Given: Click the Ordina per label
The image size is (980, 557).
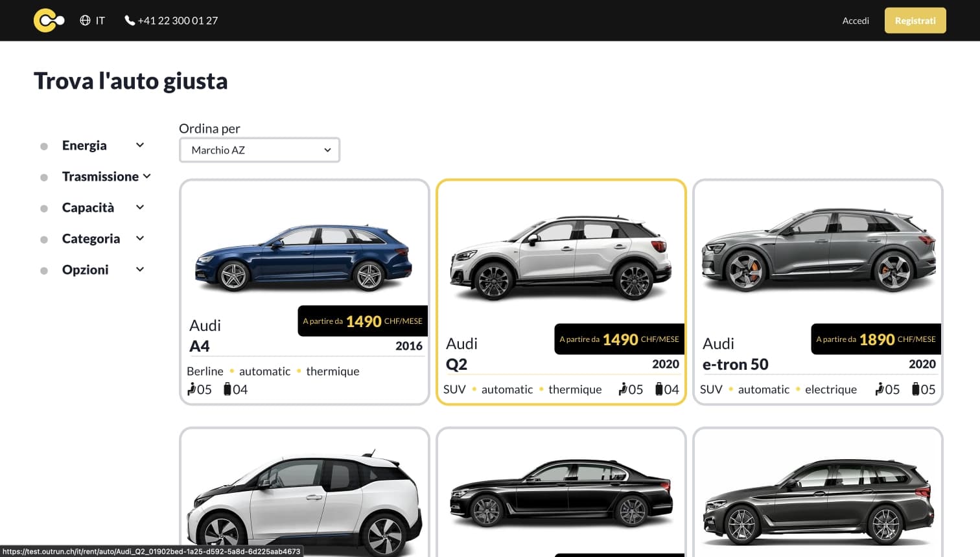Looking at the screenshot, I should 209,128.
